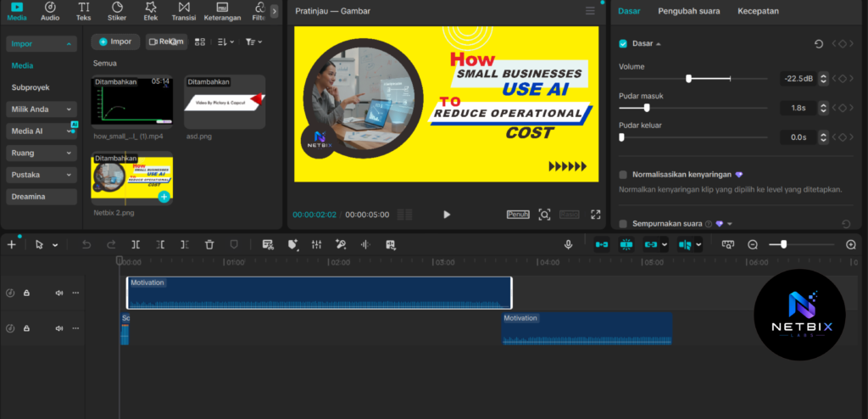Toggle main track magnet snapping
This screenshot has width=868, height=419.
(602, 244)
